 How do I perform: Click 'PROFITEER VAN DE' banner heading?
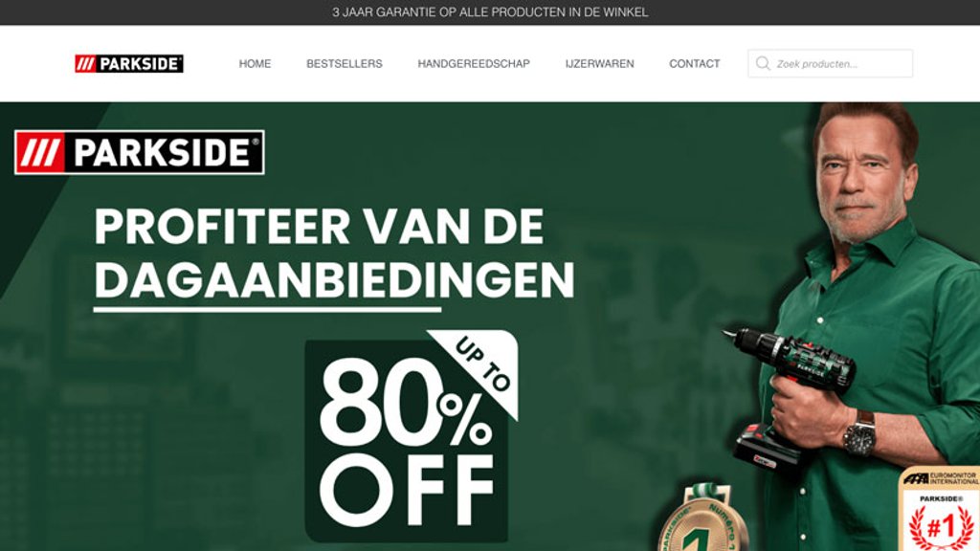tap(320, 226)
